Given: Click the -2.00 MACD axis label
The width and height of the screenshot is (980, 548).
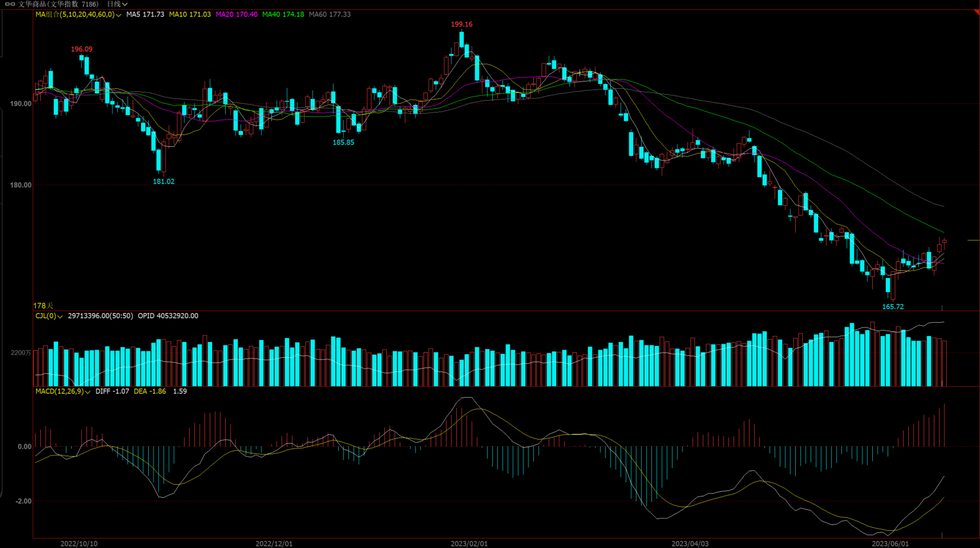Looking at the screenshot, I should [23, 501].
